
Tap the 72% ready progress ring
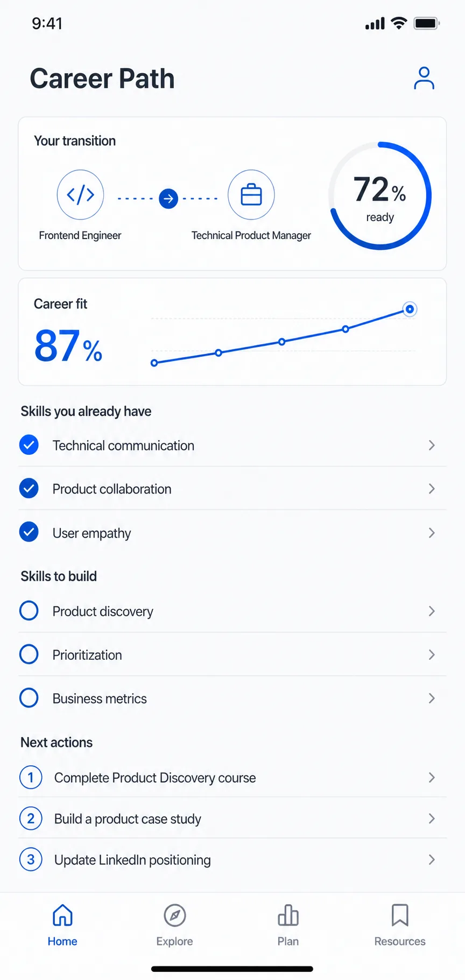tap(380, 196)
